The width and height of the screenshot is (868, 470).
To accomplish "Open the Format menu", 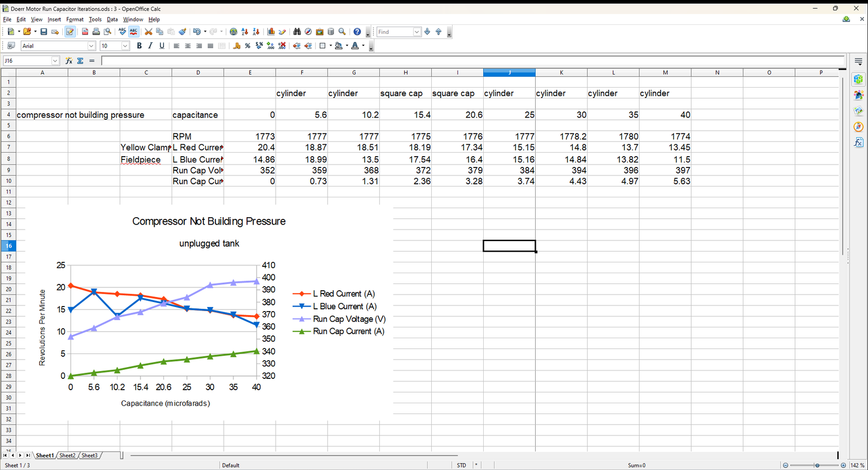I will pos(75,19).
